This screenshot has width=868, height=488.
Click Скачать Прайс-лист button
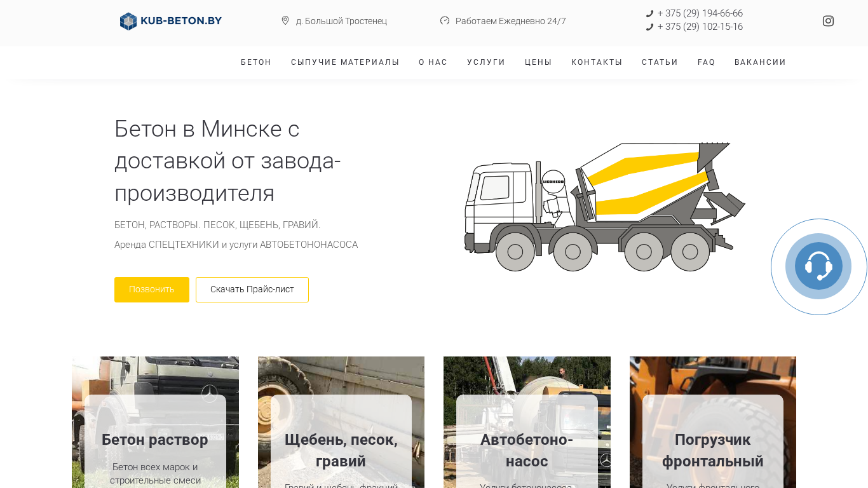pyautogui.click(x=252, y=290)
